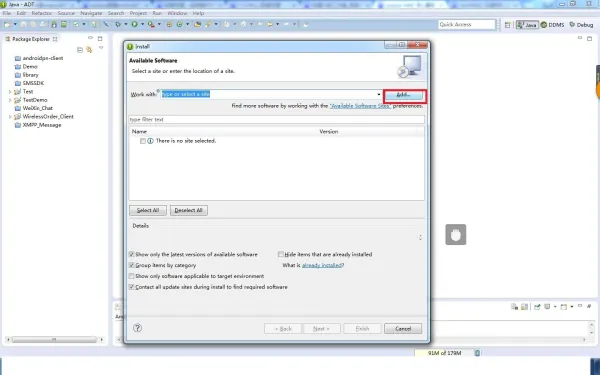Viewport: 600px width, 375px height.
Task: Open the Run icon dropdown arrow
Action: 142,24
